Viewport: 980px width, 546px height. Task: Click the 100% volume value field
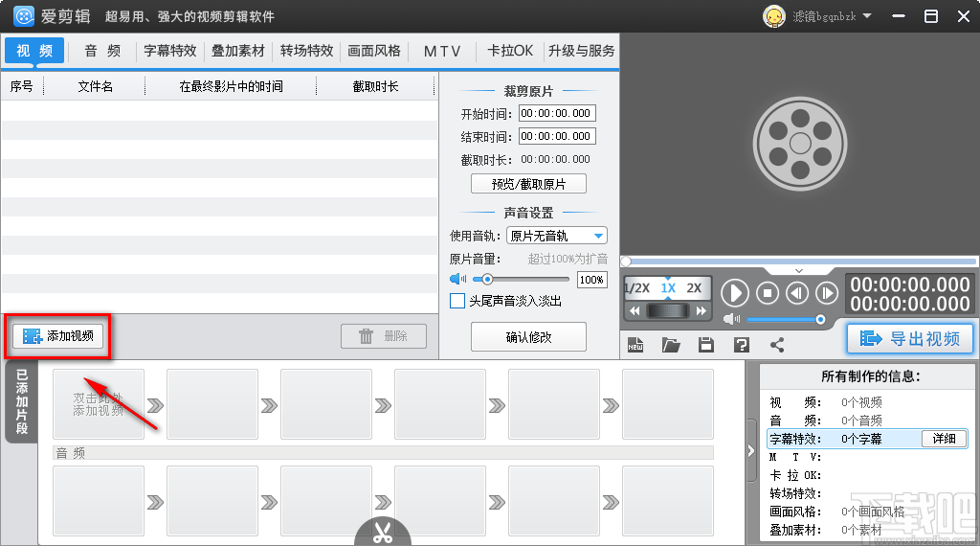[x=591, y=280]
